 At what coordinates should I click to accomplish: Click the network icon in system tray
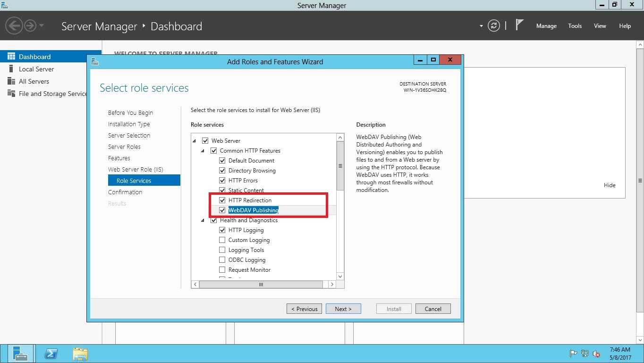coord(585,354)
